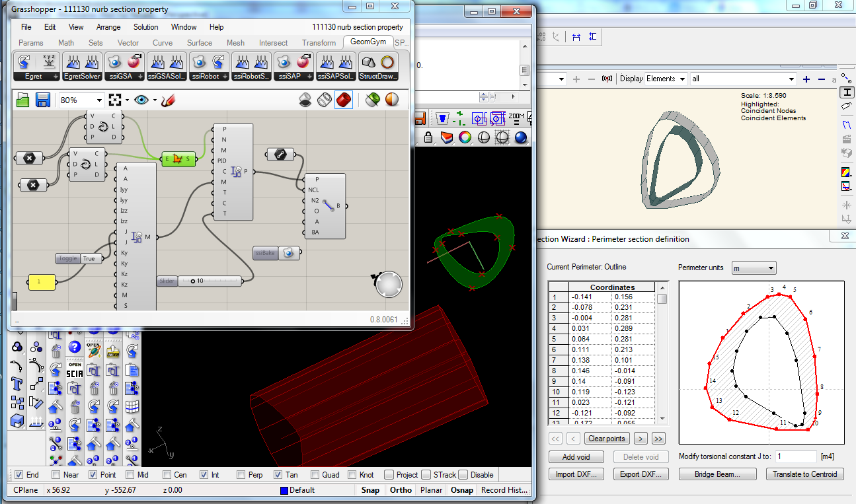Click the red sketch pen icon
The image size is (856, 504).
168,100
